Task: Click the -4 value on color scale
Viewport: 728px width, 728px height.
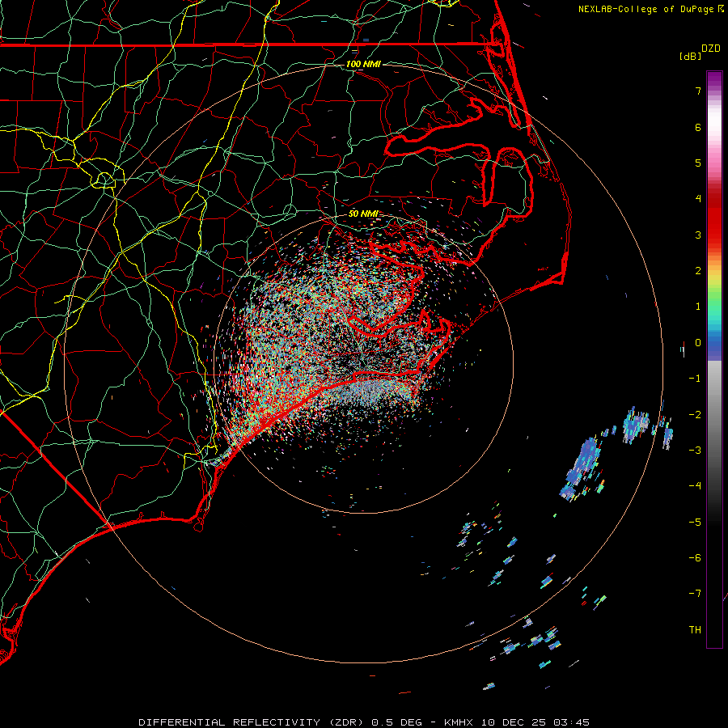Action: tap(695, 486)
